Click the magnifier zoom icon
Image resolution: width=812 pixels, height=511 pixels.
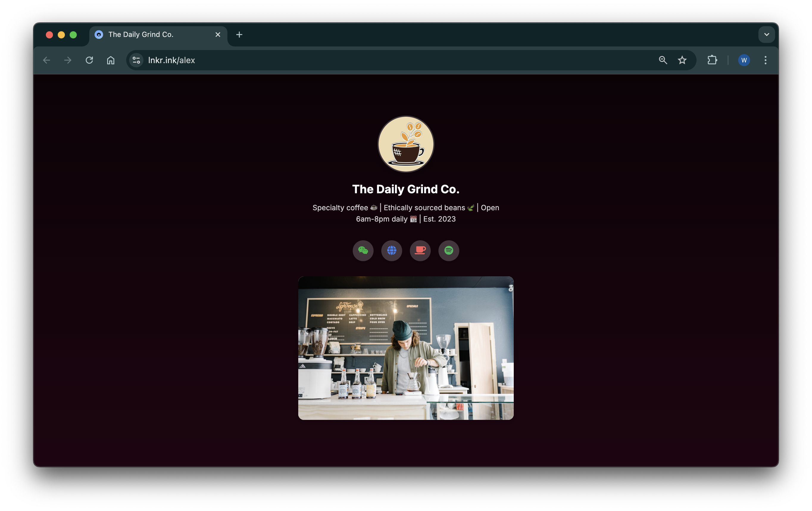(663, 60)
